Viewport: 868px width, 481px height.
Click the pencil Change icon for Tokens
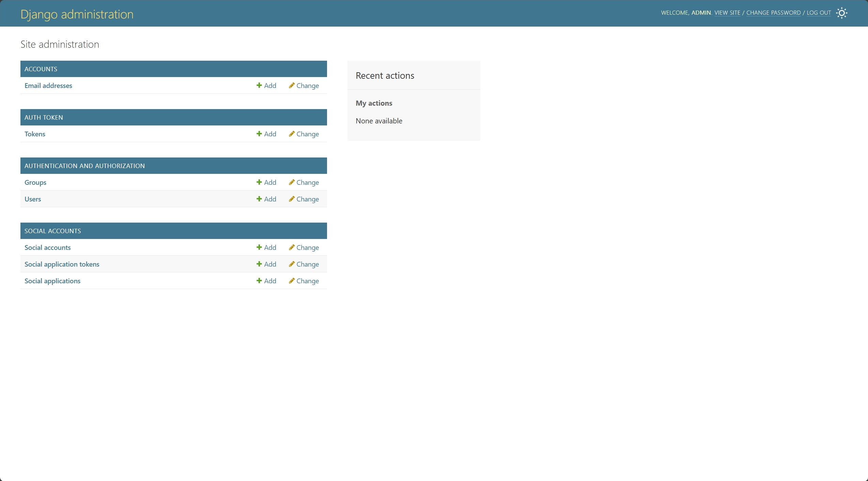pyautogui.click(x=292, y=134)
